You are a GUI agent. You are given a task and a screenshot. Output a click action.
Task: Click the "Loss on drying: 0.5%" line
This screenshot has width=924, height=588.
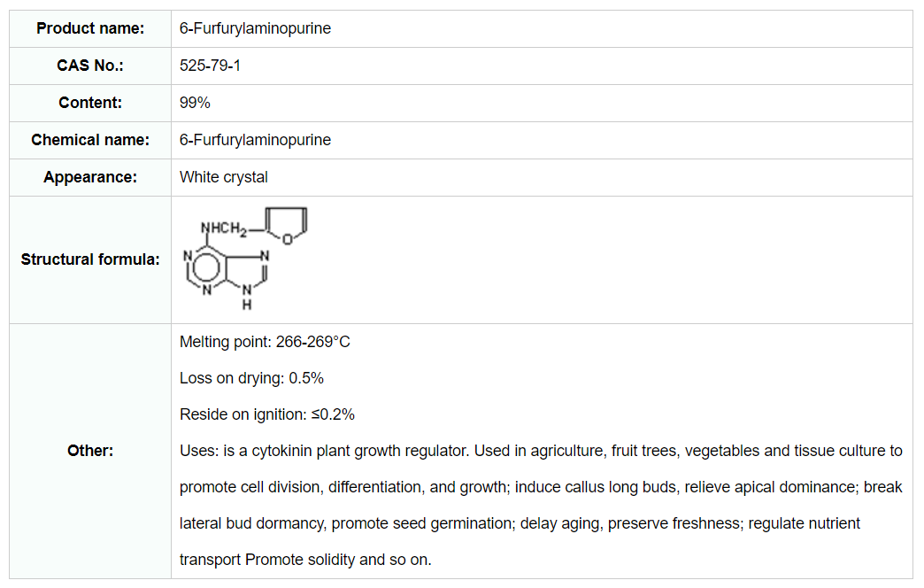(251, 378)
